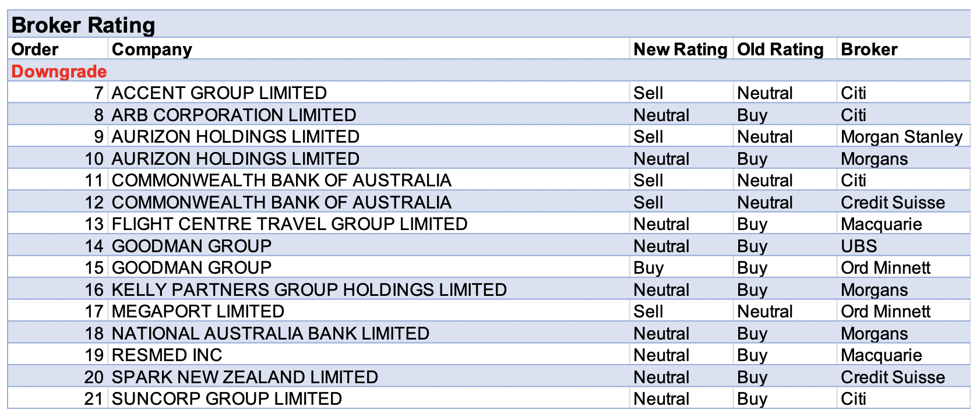Select the MEGAPORT LIMITED company cell
This screenshot has width=980, height=417.
pos(198,312)
